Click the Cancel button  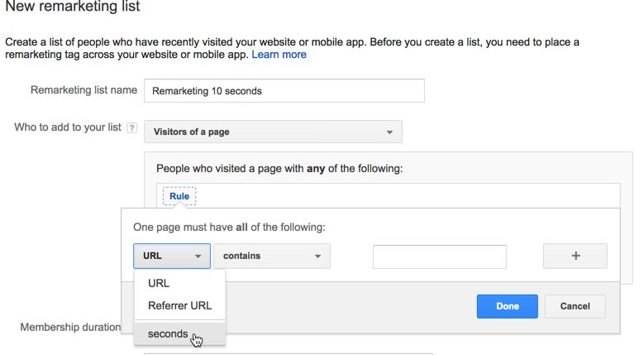pyautogui.click(x=575, y=306)
